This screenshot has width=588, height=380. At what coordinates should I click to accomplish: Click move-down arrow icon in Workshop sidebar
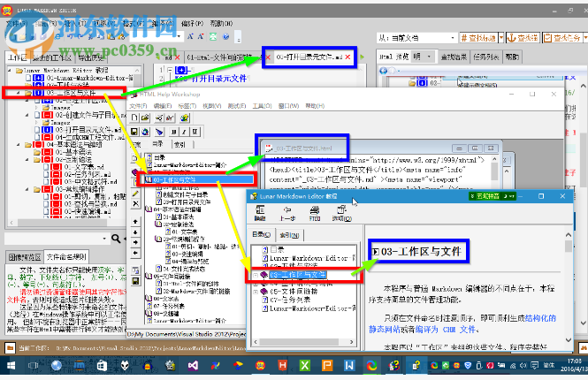[135, 232]
